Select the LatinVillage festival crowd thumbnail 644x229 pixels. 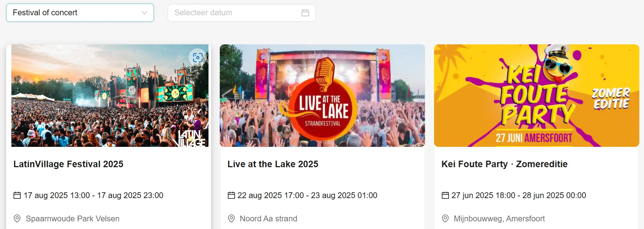(110, 96)
